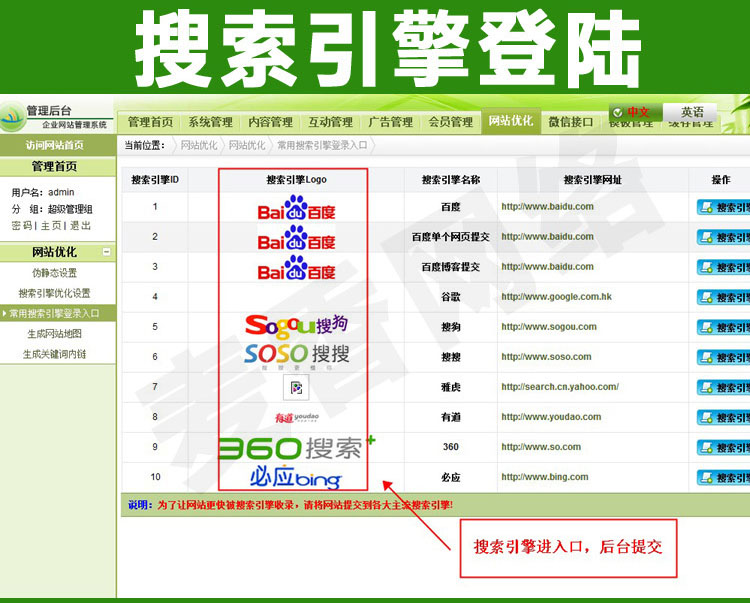750x603 pixels.
Task: Switch language to 中文
Action: [636, 112]
